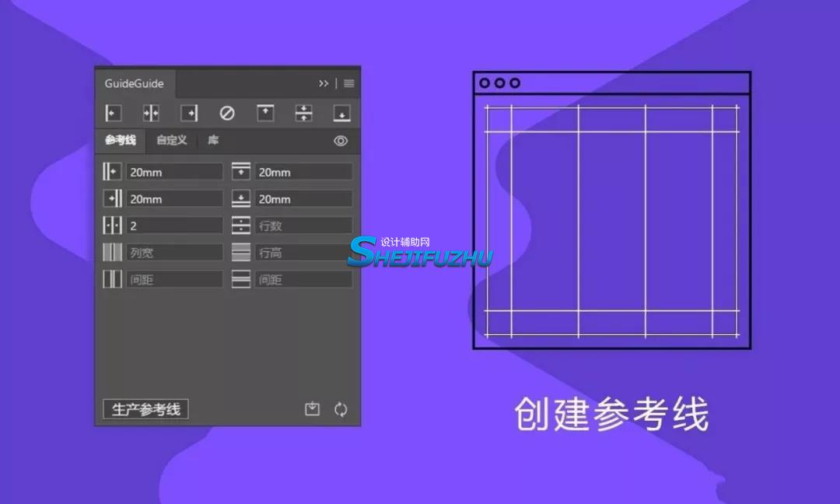Focus the 行数 rows field
The image size is (840, 504).
(x=304, y=226)
